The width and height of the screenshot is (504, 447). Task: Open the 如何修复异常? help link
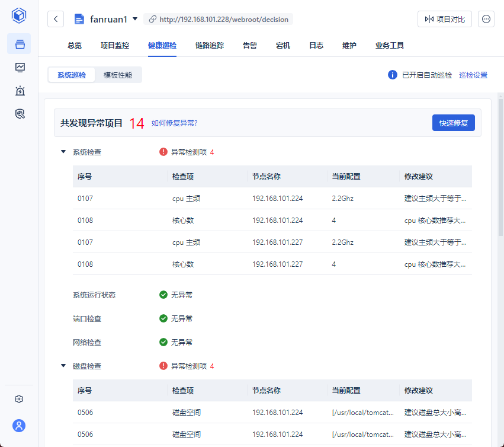tap(174, 123)
